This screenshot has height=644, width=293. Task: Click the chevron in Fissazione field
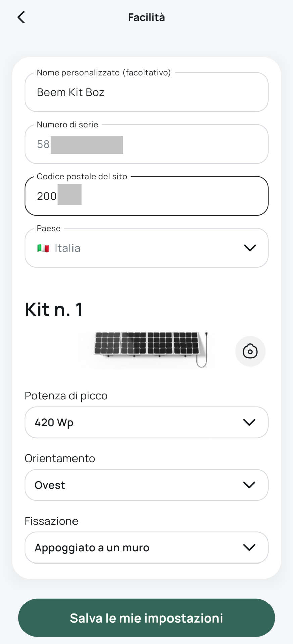(x=249, y=547)
